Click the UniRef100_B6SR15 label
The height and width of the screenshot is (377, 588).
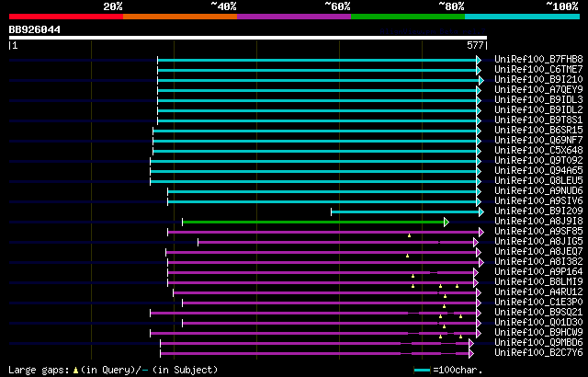[x=538, y=131]
